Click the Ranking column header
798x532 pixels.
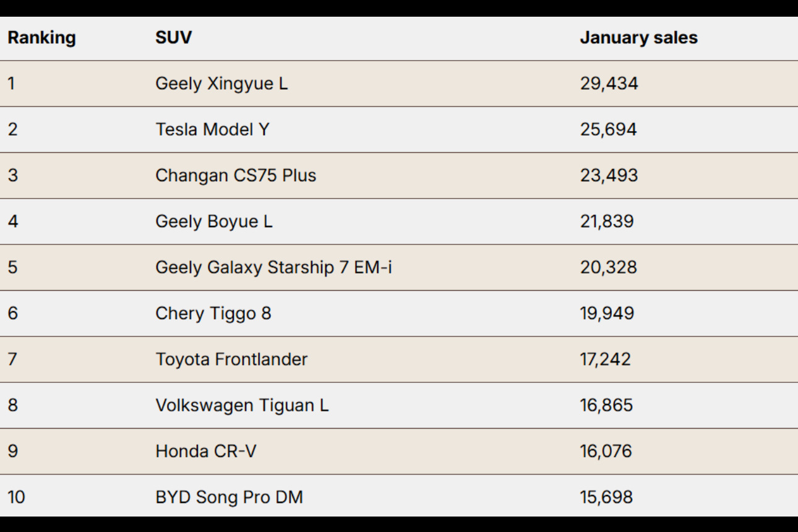[x=41, y=38]
